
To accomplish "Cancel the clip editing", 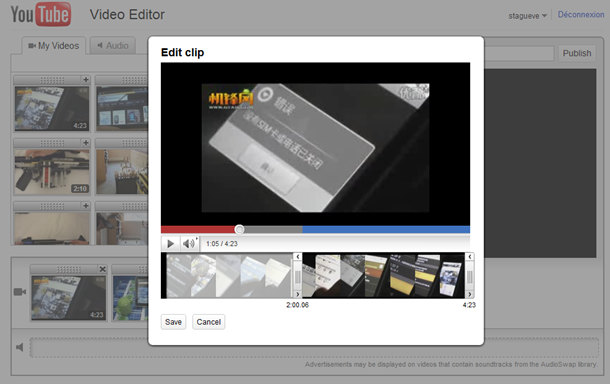I will point(209,322).
